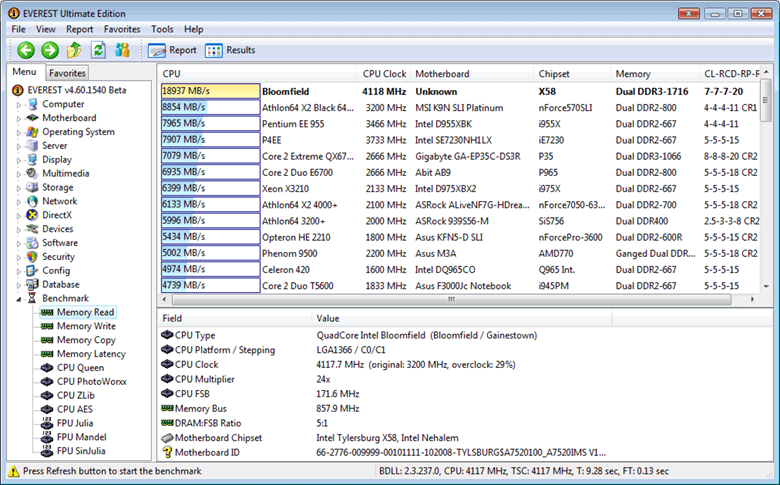Viewport: 780px width, 485px height.
Task: Select the Storage tree icon
Action: pyautogui.click(x=32, y=187)
